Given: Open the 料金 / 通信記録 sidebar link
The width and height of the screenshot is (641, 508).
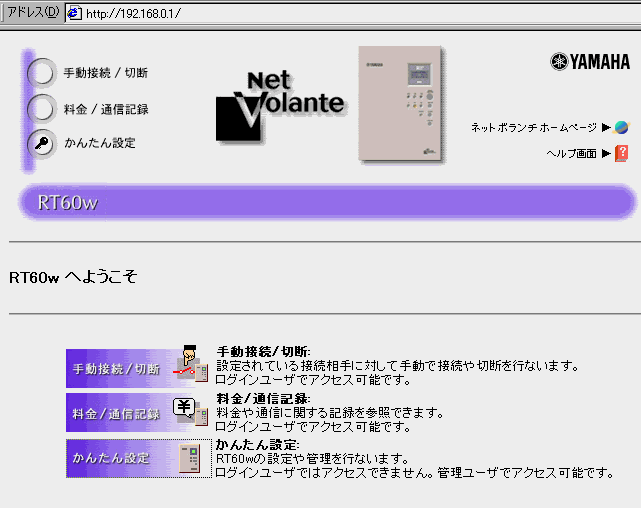Looking at the screenshot, I should [x=106, y=109].
